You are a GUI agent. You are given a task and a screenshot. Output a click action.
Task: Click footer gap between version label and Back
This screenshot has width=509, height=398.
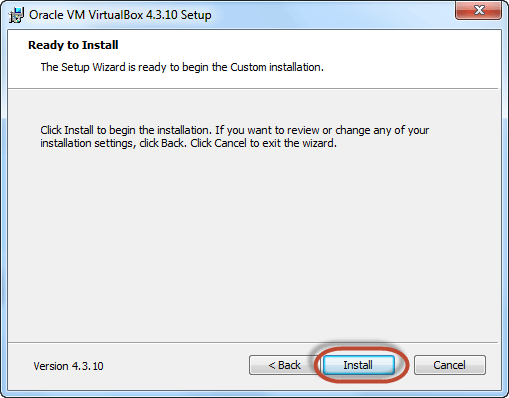176,366
